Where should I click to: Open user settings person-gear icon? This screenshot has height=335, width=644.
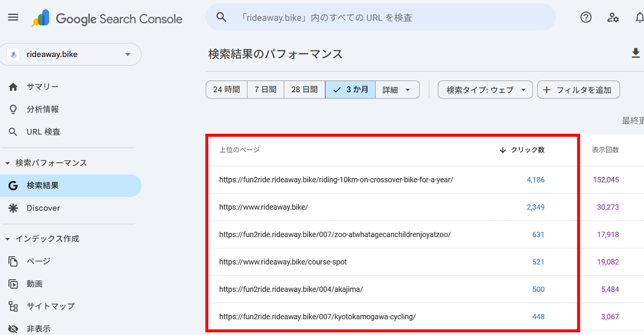click(613, 17)
